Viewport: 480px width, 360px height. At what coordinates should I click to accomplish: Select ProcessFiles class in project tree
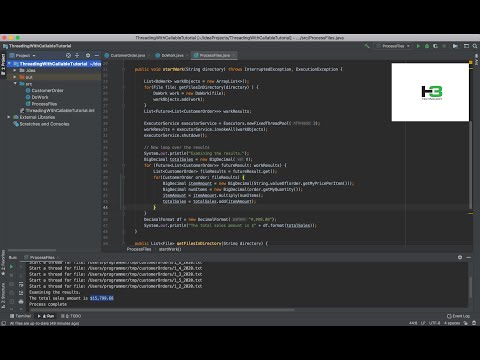coord(41,104)
